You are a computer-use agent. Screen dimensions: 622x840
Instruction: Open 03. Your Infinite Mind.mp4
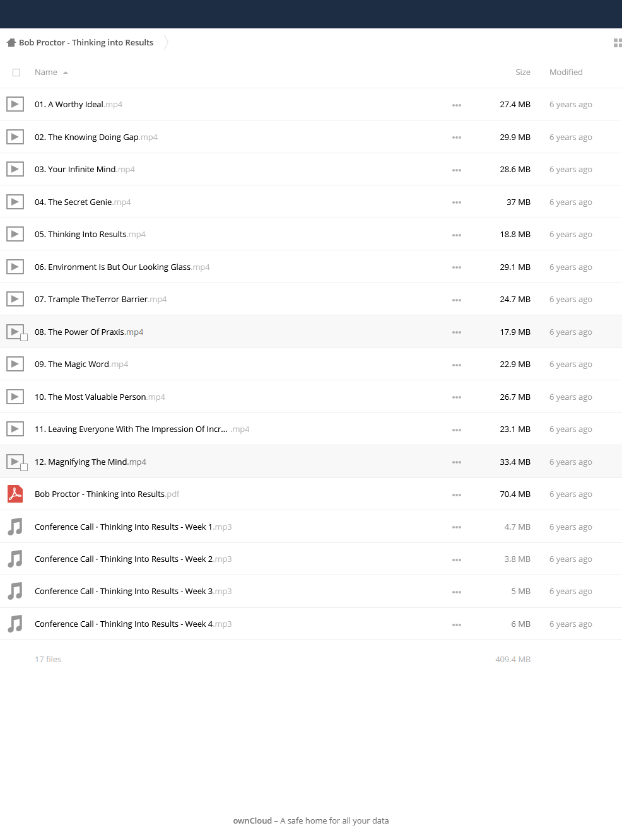(x=85, y=169)
